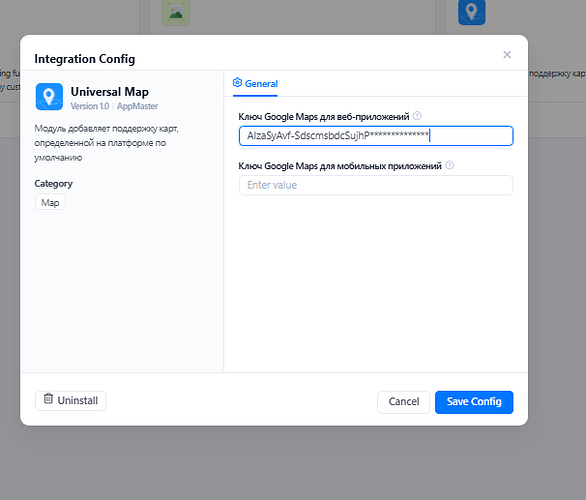586x500 pixels.
Task: Click the Google Maps web key field
Action: pyautogui.click(x=376, y=136)
